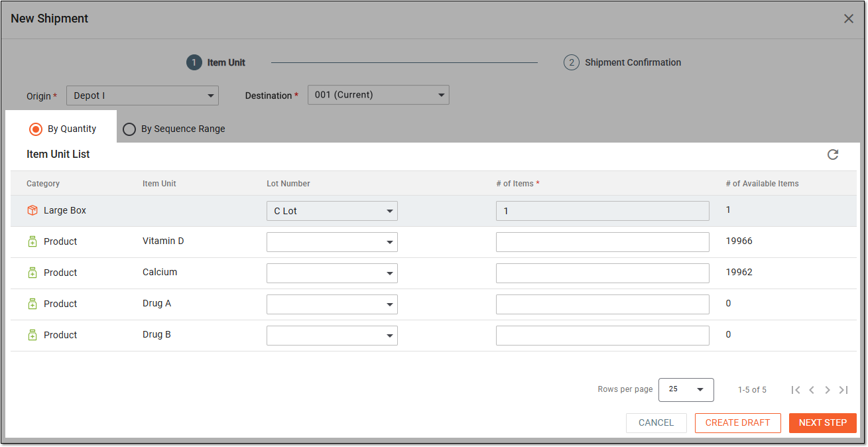Click the 19962 available items value

pyautogui.click(x=739, y=273)
